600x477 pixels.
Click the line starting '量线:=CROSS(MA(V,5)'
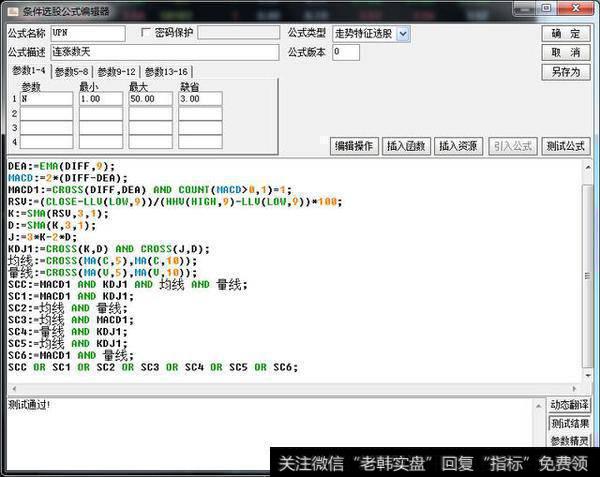[x=103, y=273]
